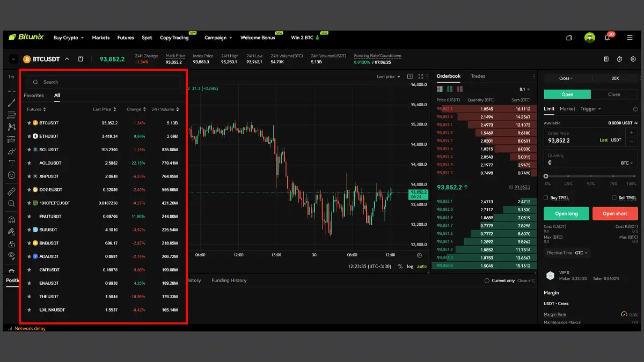Collapse the BTCUSDT pair selector

pos(67,59)
